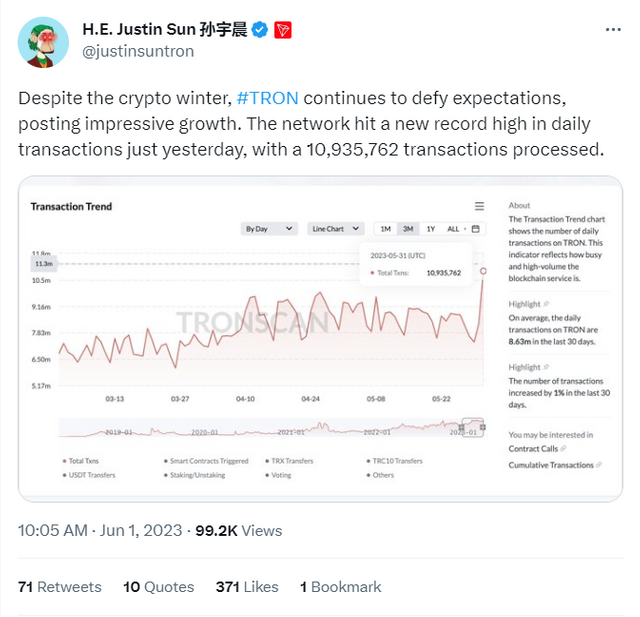Toggle the Total Txns legend series

pos(87,461)
